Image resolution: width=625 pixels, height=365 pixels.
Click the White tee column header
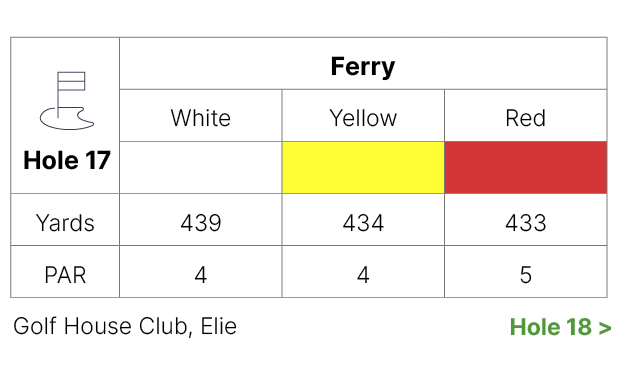click(x=201, y=118)
